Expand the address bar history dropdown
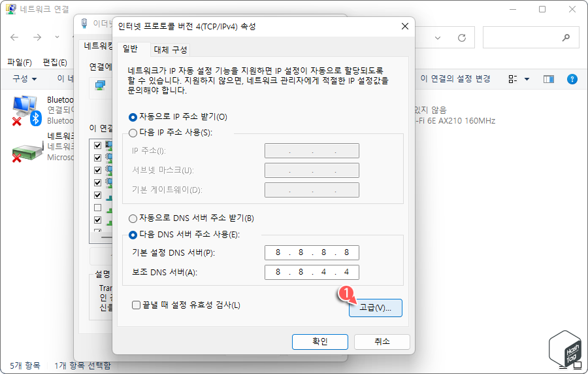This screenshot has width=588, height=374. pos(438,38)
